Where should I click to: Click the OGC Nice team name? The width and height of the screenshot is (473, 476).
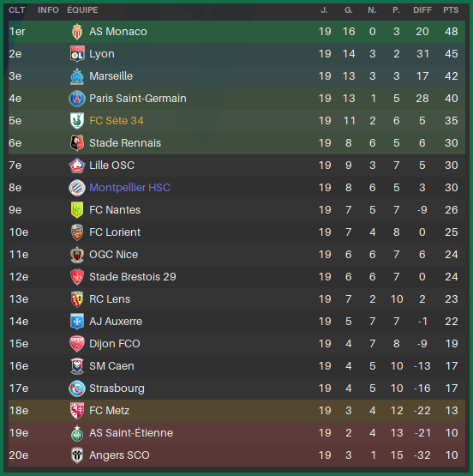pos(113,255)
